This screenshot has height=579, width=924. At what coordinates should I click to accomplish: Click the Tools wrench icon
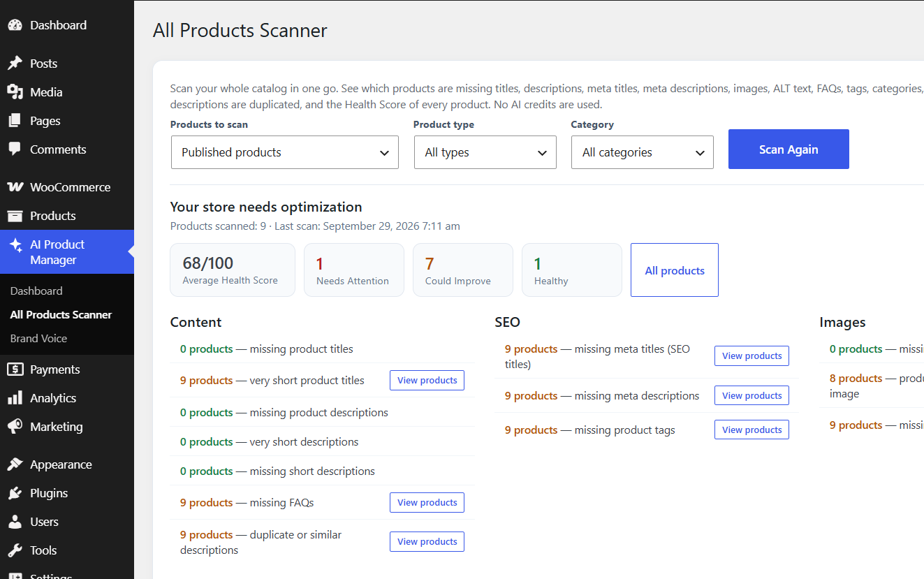tap(15, 550)
